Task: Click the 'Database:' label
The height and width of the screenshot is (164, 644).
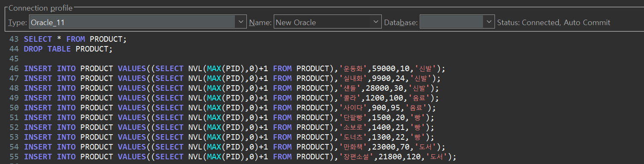Action: pyautogui.click(x=401, y=23)
